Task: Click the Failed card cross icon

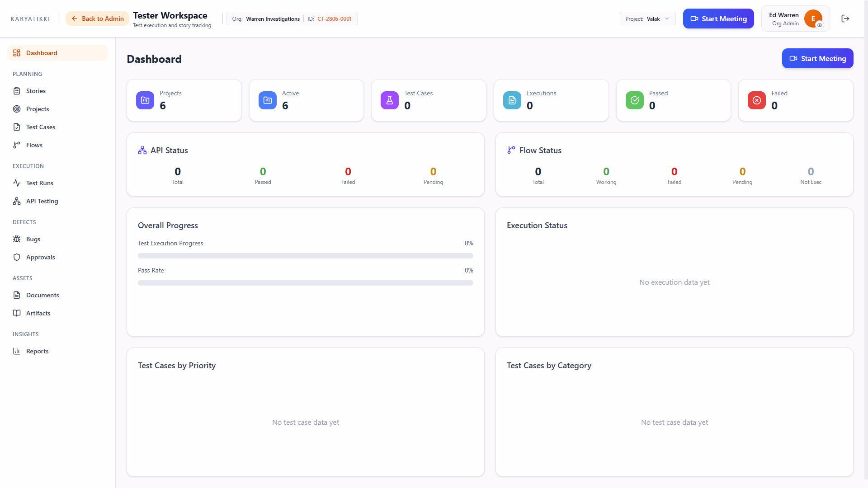Action: (757, 100)
